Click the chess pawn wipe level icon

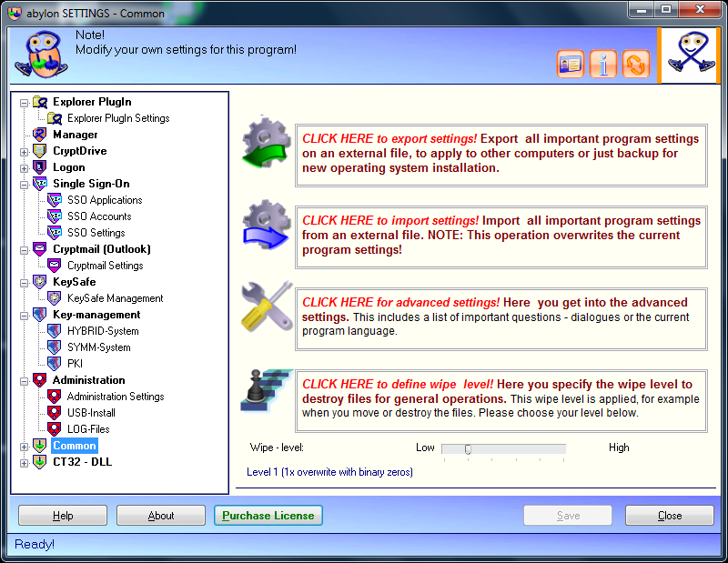coord(266,390)
